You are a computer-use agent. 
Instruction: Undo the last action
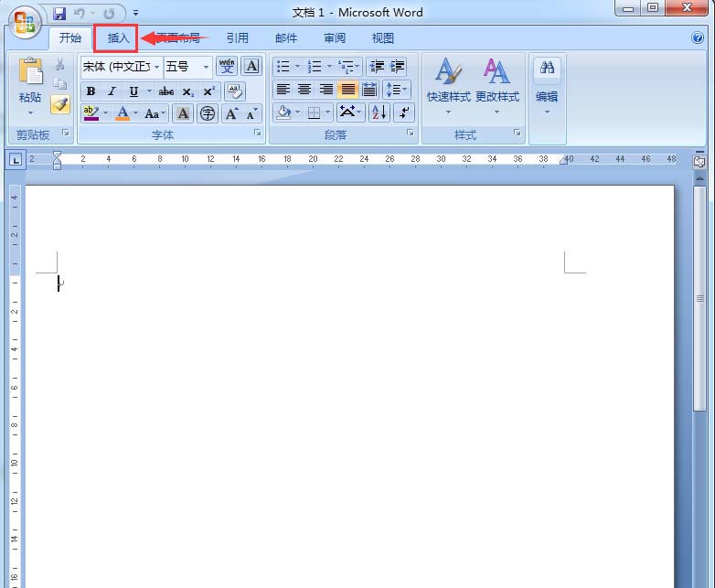click(x=80, y=13)
